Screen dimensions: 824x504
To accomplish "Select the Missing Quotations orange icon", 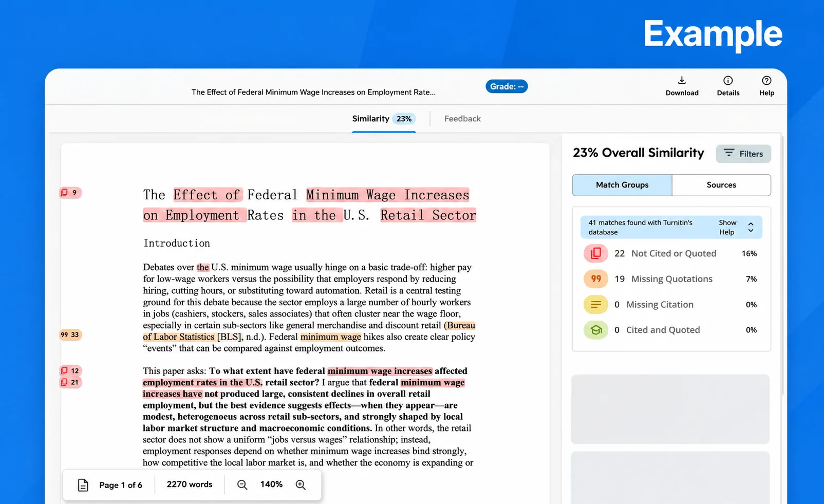I will coord(596,279).
